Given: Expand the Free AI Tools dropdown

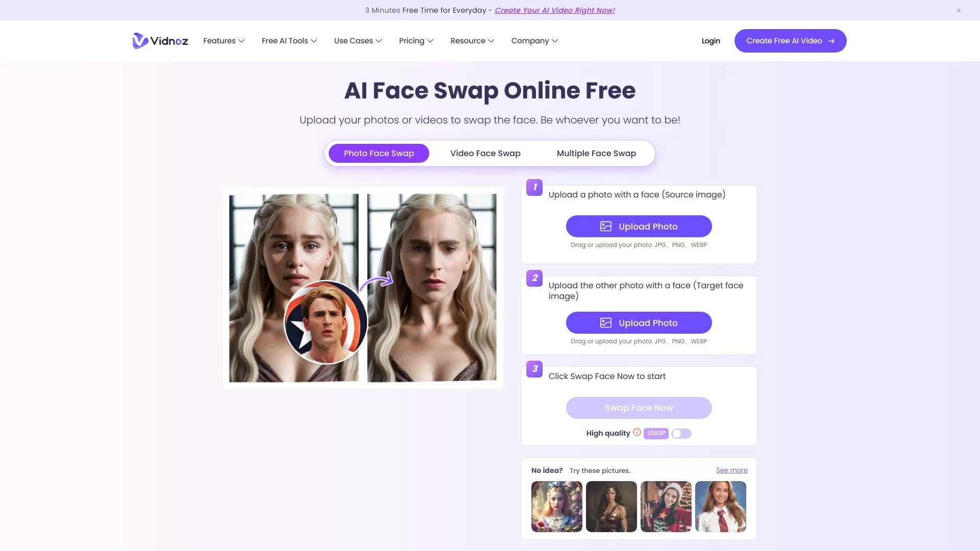Looking at the screenshot, I should [289, 40].
